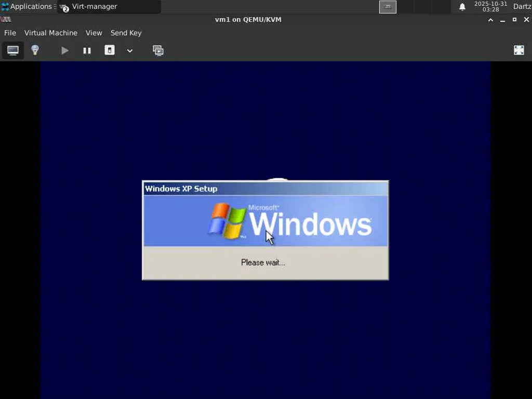
Task: Shut down the virtual machine
Action: 109,50
